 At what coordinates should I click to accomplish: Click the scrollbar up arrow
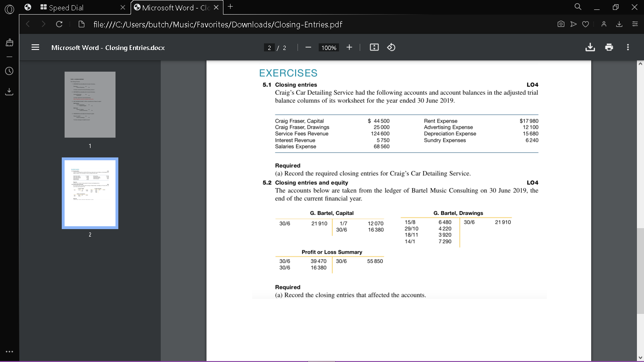(x=640, y=63)
